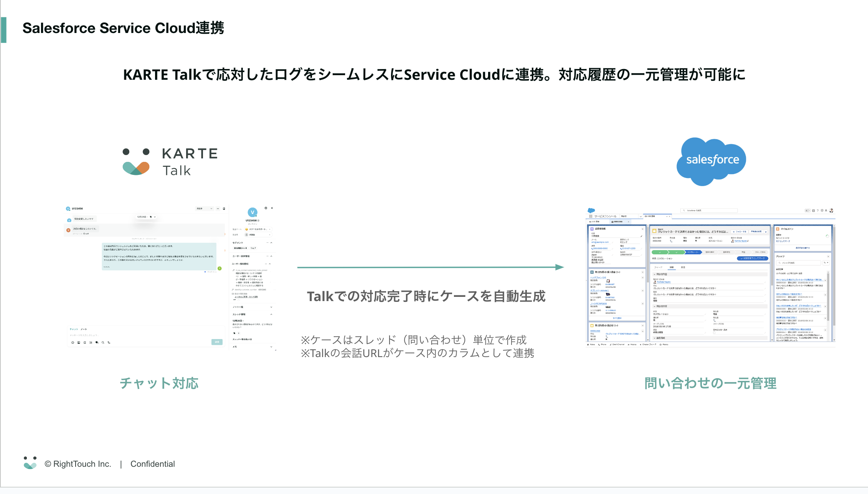Click the plus button beside the tag in スレッド情報
This screenshot has width=868, height=494.
[239, 333]
